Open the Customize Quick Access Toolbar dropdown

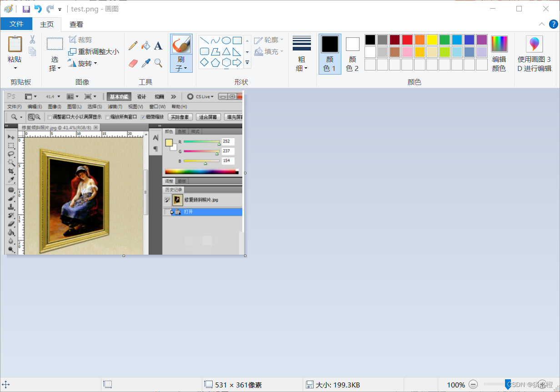pyautogui.click(x=60, y=9)
